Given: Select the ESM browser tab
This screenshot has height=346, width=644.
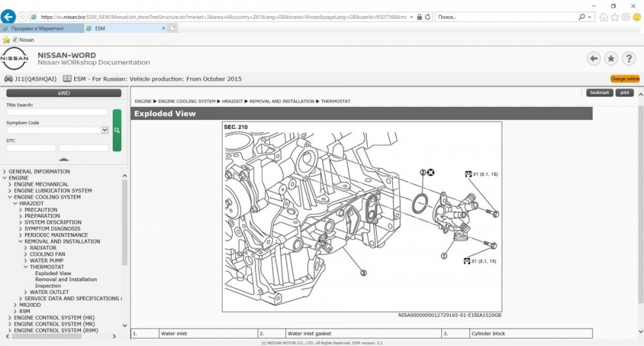Looking at the screenshot, I should (x=126, y=28).
